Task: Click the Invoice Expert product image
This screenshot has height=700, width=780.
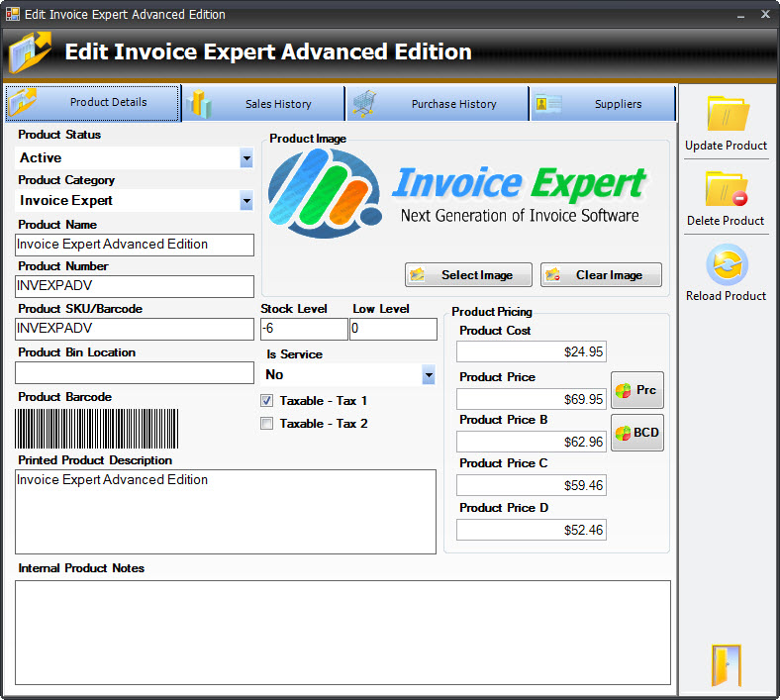Action: [x=457, y=194]
